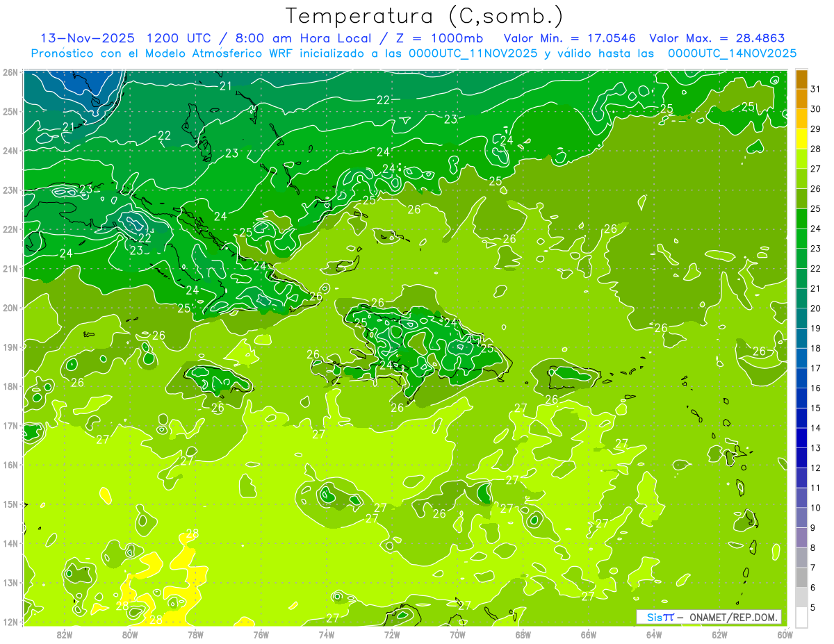834x644 pixels.
Task: Click the colorbar scale label "8"
Action: coord(814,548)
